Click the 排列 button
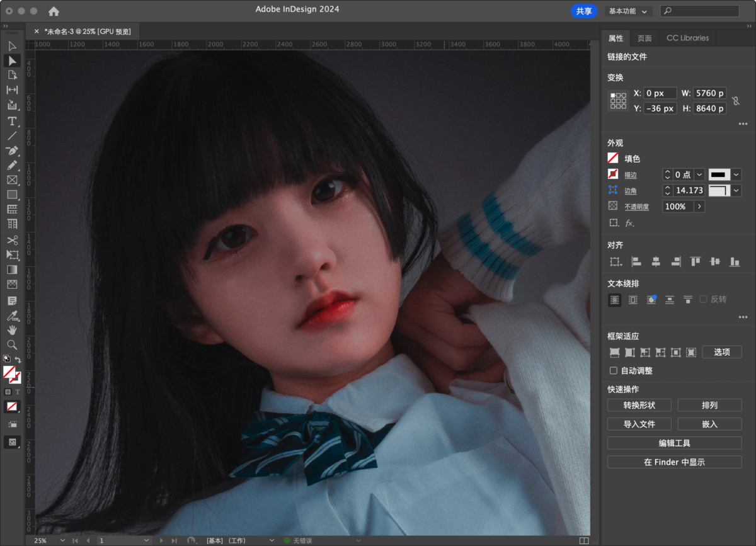 710,405
